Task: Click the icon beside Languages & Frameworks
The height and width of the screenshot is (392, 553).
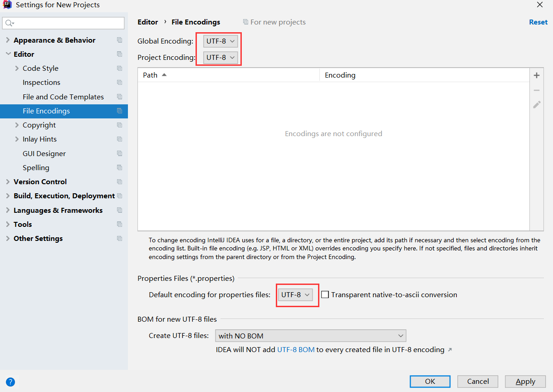Action: click(x=119, y=210)
